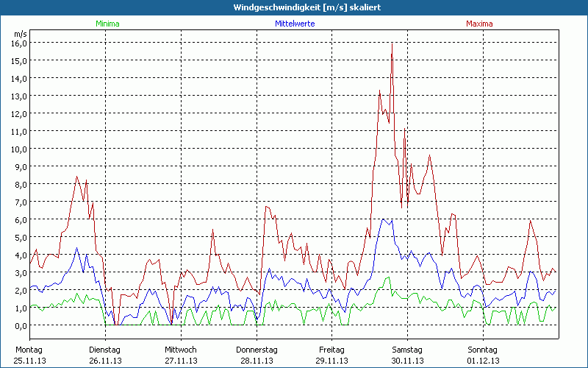Click the 15,0 y-axis value
Screen dimensions: 588x368
pos(21,61)
